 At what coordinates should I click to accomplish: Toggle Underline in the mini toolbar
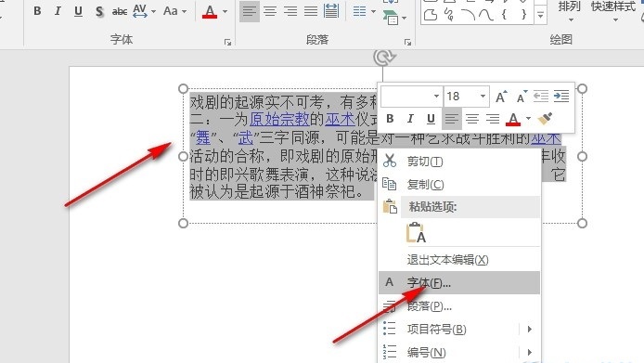(x=431, y=119)
